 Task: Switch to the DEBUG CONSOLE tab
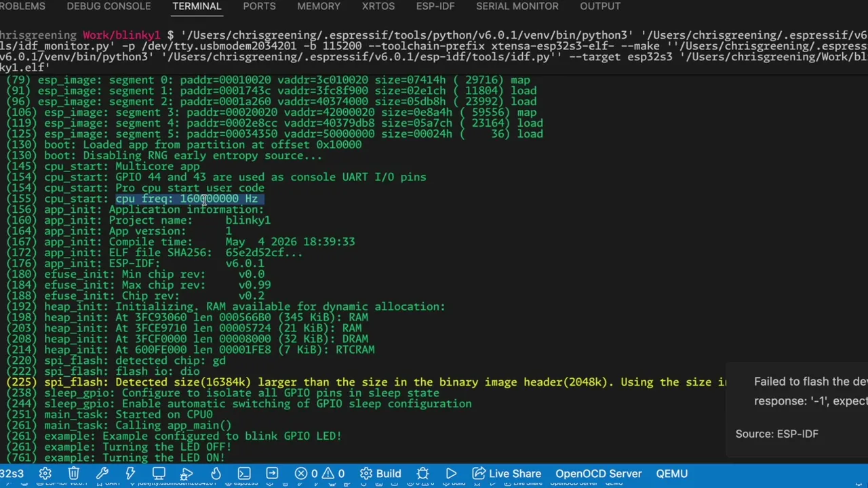[108, 6]
